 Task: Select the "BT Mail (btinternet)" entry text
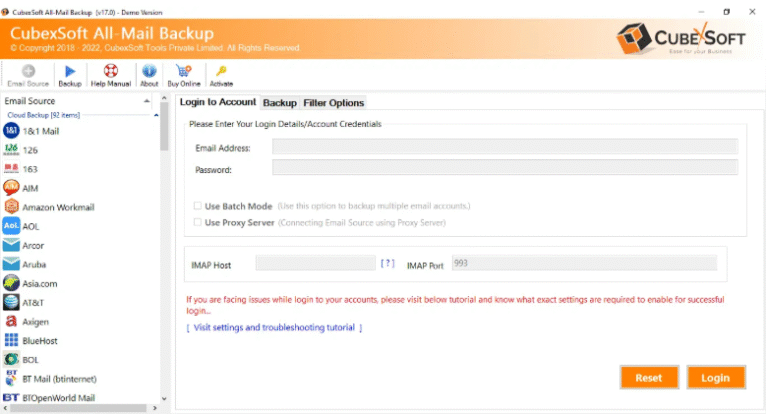[59, 379]
